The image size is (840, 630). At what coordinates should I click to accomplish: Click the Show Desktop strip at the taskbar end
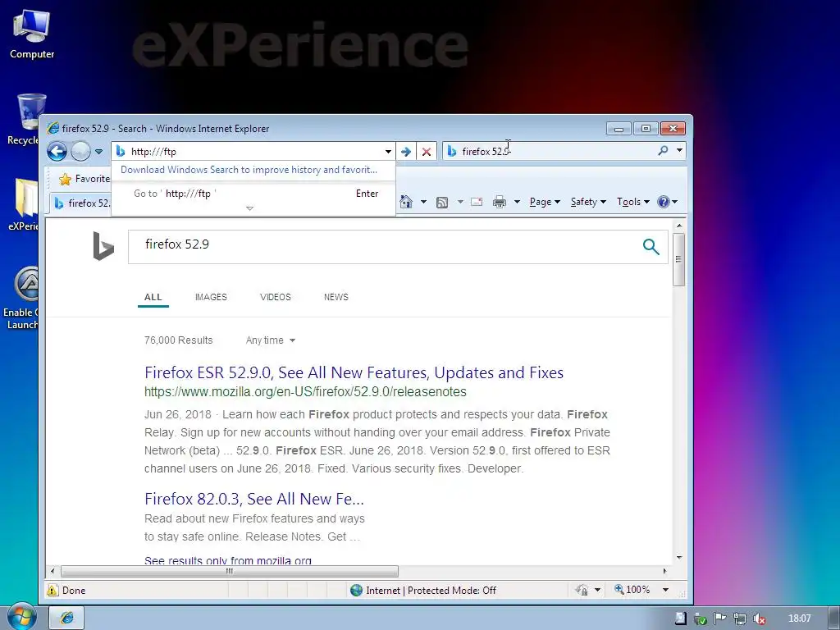[834, 618]
